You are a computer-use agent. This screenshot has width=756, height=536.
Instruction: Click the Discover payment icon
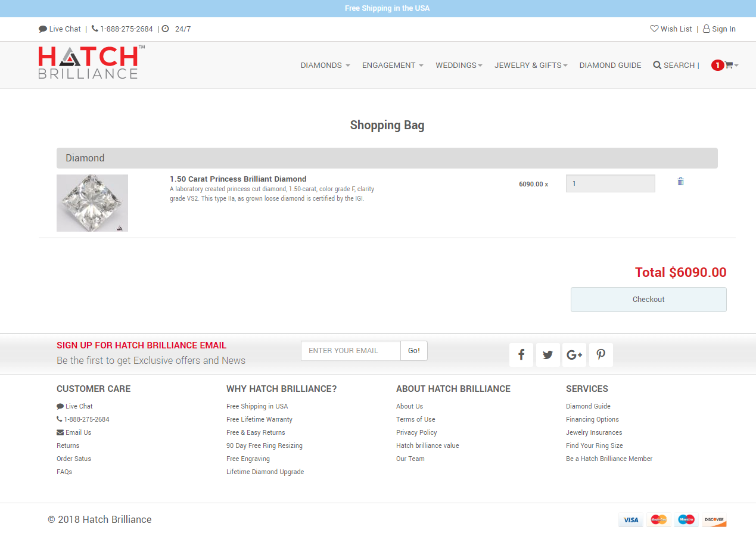click(x=714, y=520)
